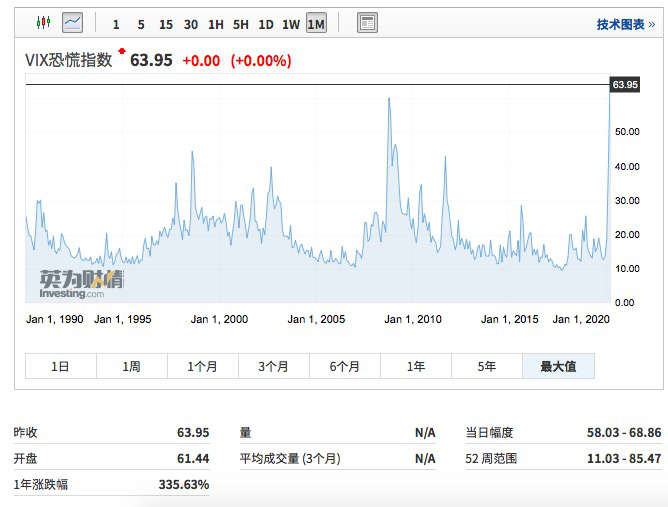Switch to candlestick chart type
Image resolution: width=668 pixels, height=507 pixels.
pyautogui.click(x=42, y=23)
